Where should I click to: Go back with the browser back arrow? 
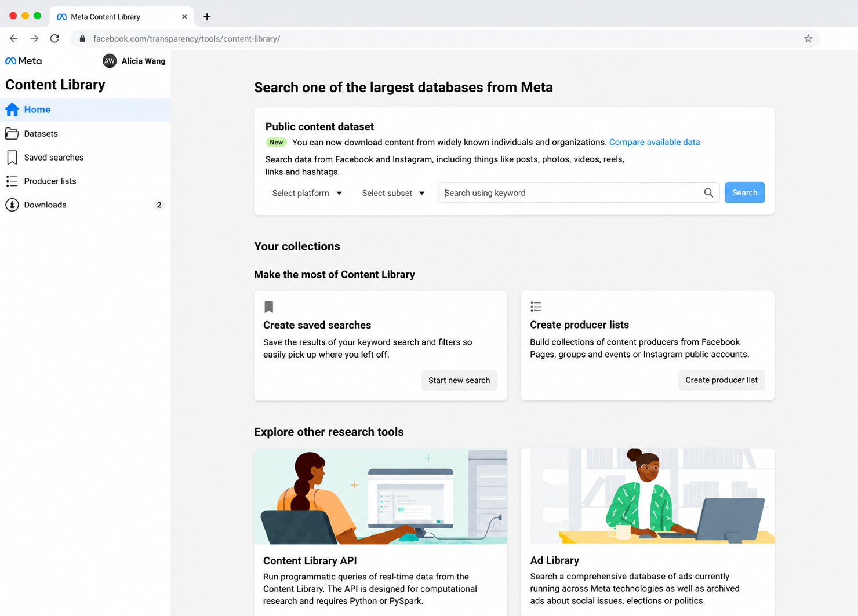[x=14, y=38]
